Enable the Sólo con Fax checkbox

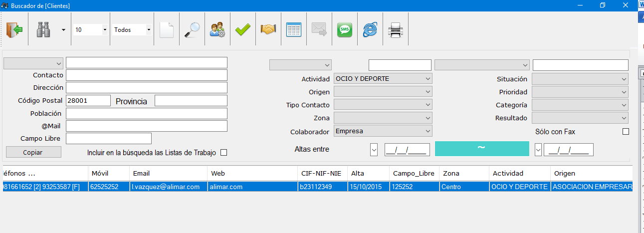pyautogui.click(x=626, y=132)
